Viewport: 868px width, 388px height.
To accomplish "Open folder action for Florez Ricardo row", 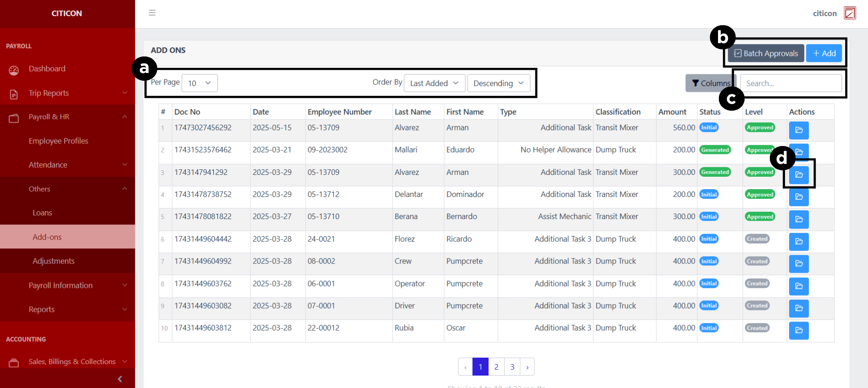I will pyautogui.click(x=798, y=242).
